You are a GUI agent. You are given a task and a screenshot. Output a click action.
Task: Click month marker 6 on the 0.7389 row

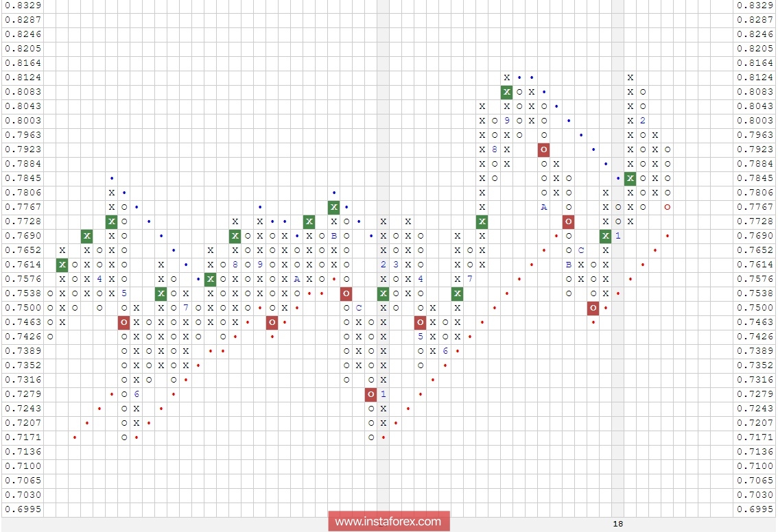(445, 351)
